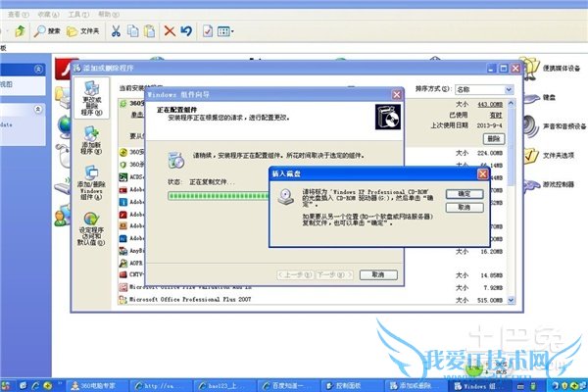Close the Windows 组件向导 window
Image resolution: width=588 pixels, height=392 pixels.
pos(397,94)
